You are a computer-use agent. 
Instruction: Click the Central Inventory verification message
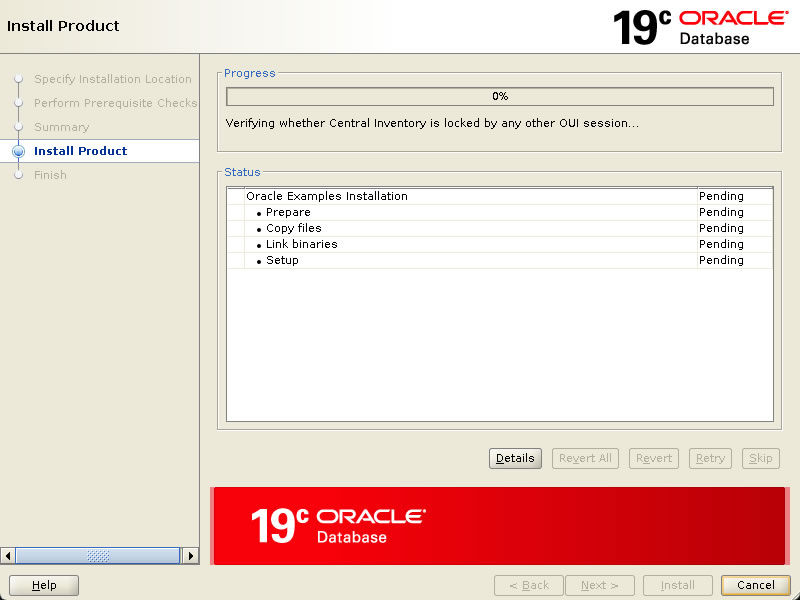[432, 123]
